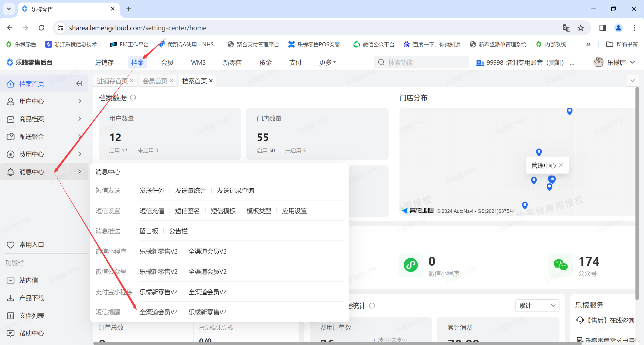The height and width of the screenshot is (345, 644).
Task: Expand the 费用中心 sidebar item
Action: pyautogui.click(x=44, y=154)
